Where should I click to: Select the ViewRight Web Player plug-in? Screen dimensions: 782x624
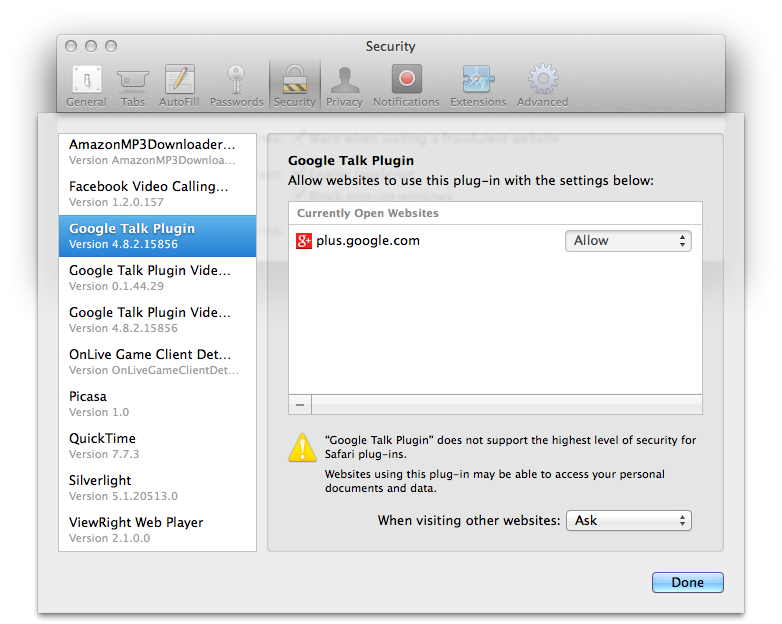click(x=158, y=529)
